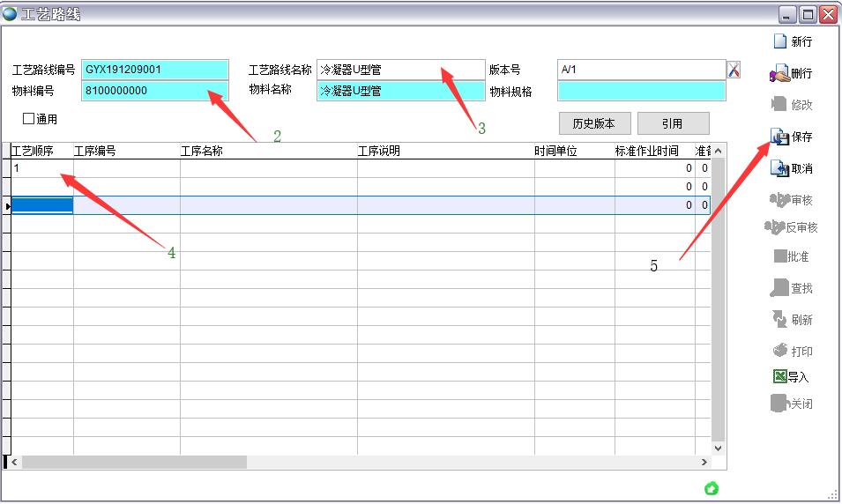Click the 引用 button
This screenshot has height=504, width=842.
pyautogui.click(x=673, y=123)
